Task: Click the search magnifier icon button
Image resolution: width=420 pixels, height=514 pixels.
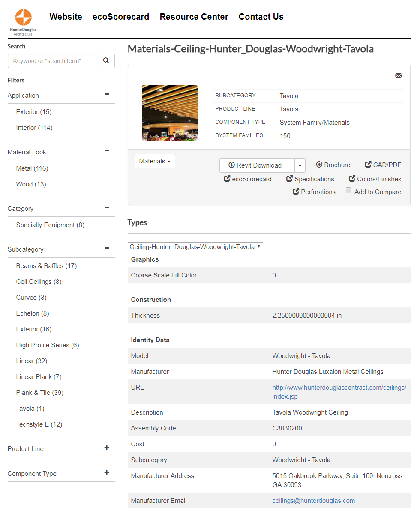Action: pos(106,60)
